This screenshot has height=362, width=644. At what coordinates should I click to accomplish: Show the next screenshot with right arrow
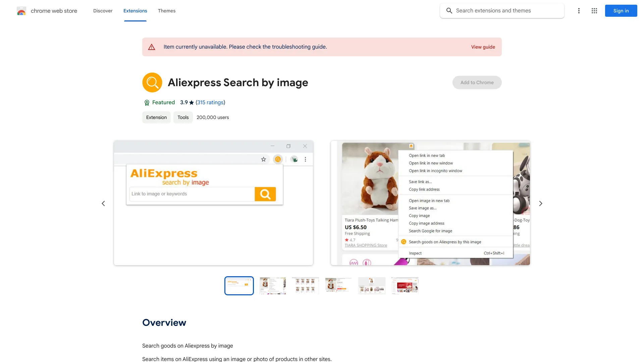pos(541,203)
